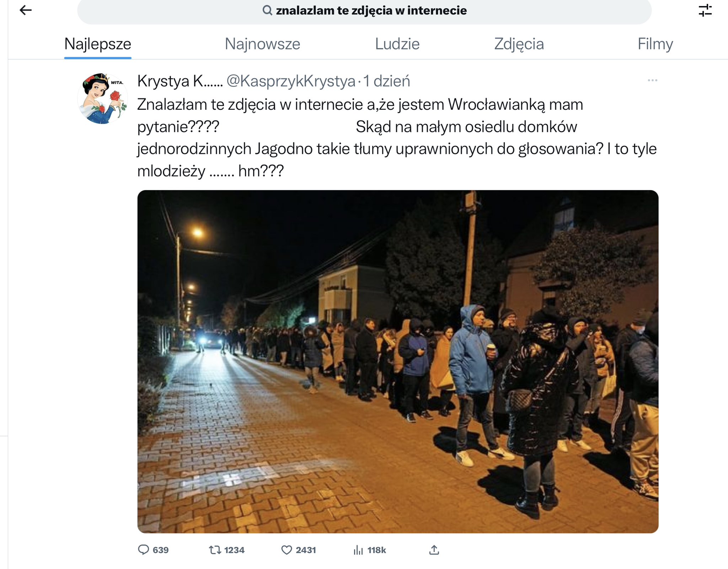Enlarge the night queue photo
This screenshot has width=728, height=569.
(398, 362)
